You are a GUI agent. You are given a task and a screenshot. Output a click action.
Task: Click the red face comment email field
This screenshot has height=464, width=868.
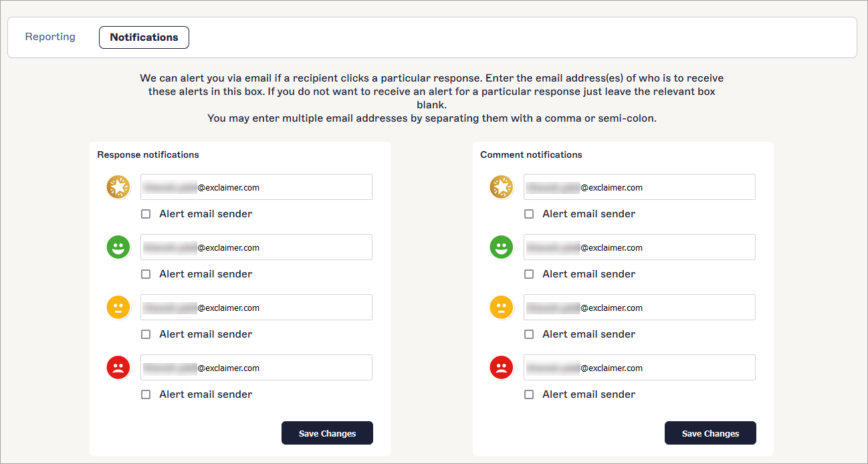(639, 368)
